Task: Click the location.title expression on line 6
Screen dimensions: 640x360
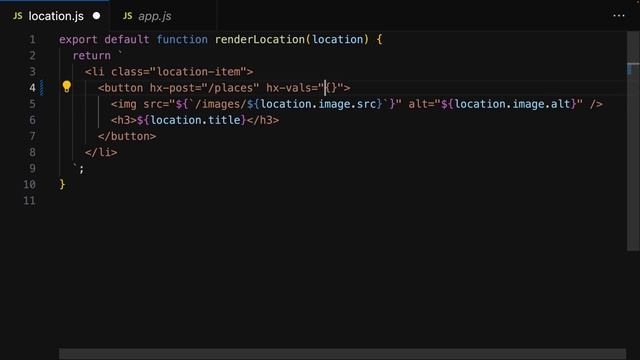Action: pos(195,120)
